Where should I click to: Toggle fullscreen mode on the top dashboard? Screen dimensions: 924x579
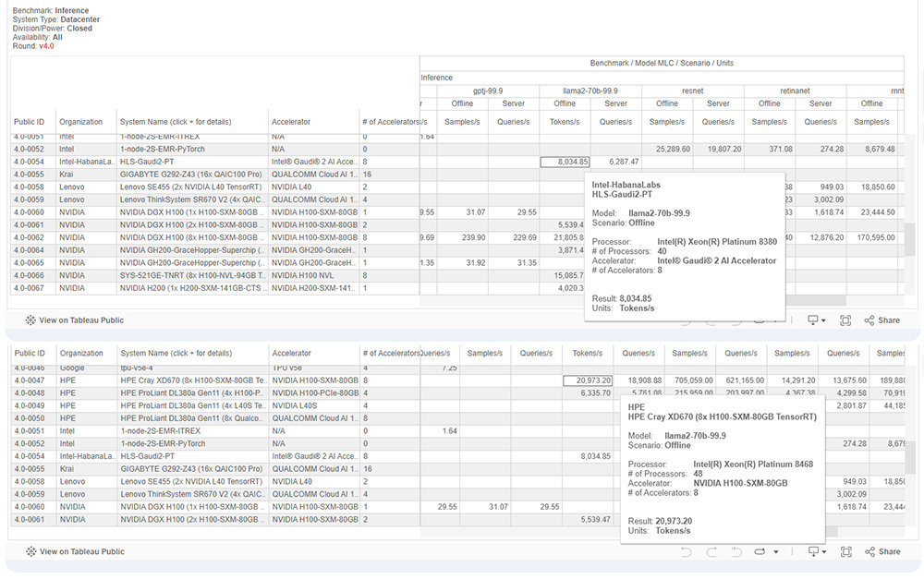tap(845, 320)
